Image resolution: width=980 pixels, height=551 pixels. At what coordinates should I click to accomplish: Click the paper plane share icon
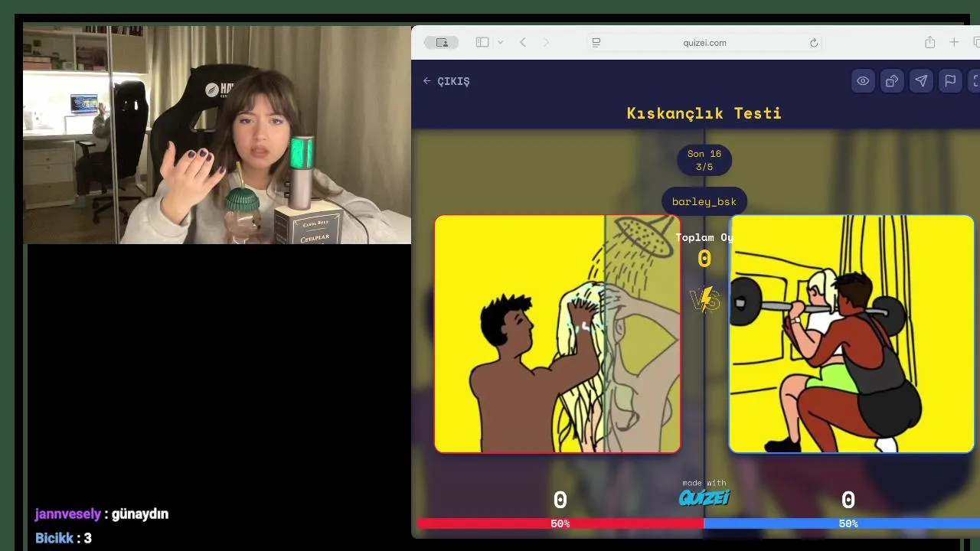(x=921, y=81)
